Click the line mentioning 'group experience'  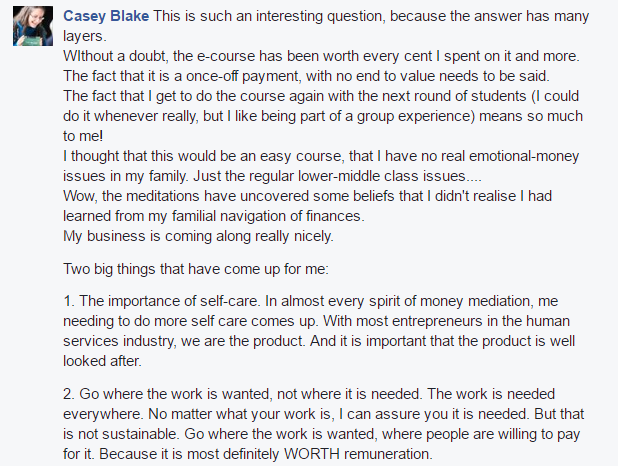coord(323,116)
